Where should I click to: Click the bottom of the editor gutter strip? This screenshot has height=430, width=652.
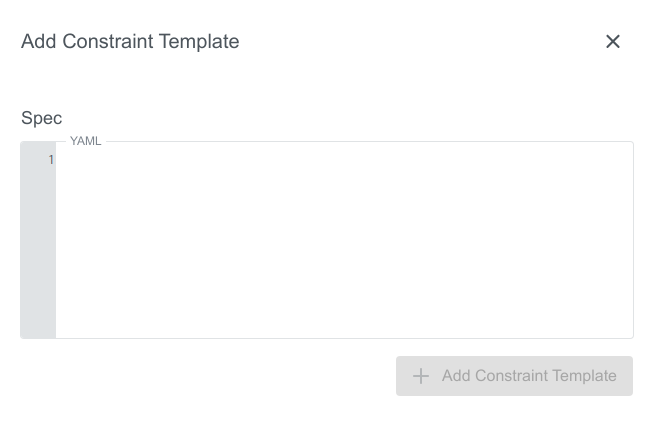click(38, 328)
